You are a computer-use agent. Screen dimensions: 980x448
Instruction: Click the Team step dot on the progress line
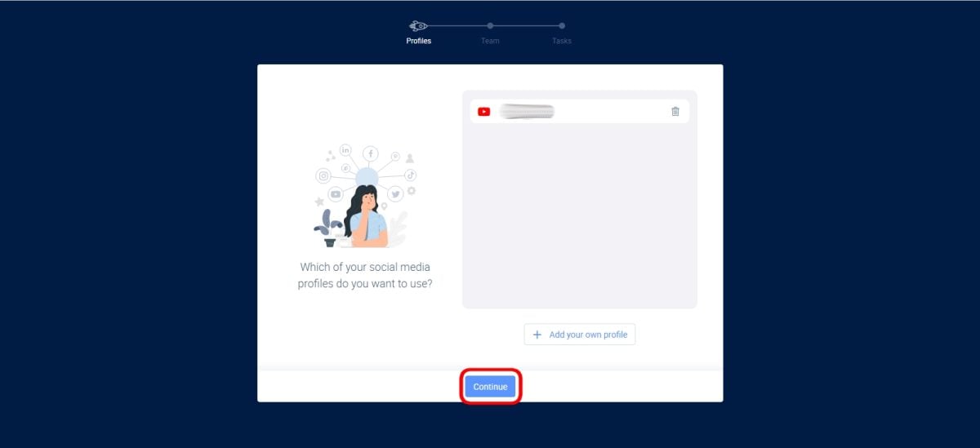[x=490, y=25]
